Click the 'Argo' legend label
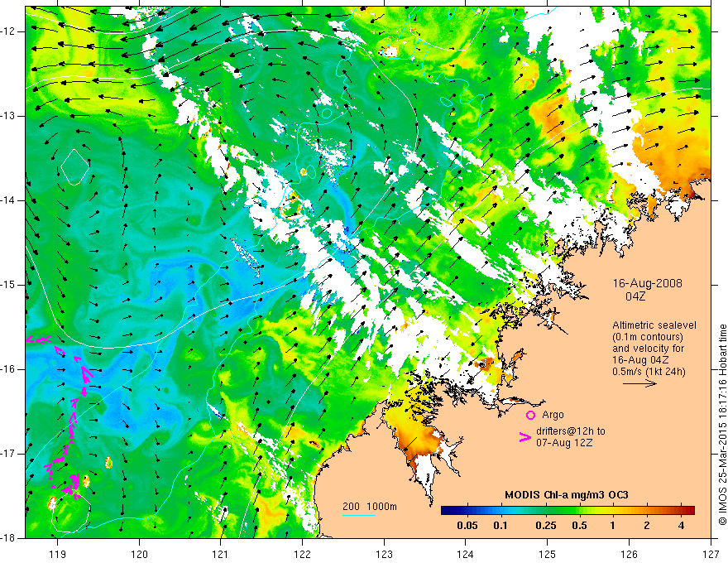Viewport: 728px width, 563px height. tap(553, 415)
